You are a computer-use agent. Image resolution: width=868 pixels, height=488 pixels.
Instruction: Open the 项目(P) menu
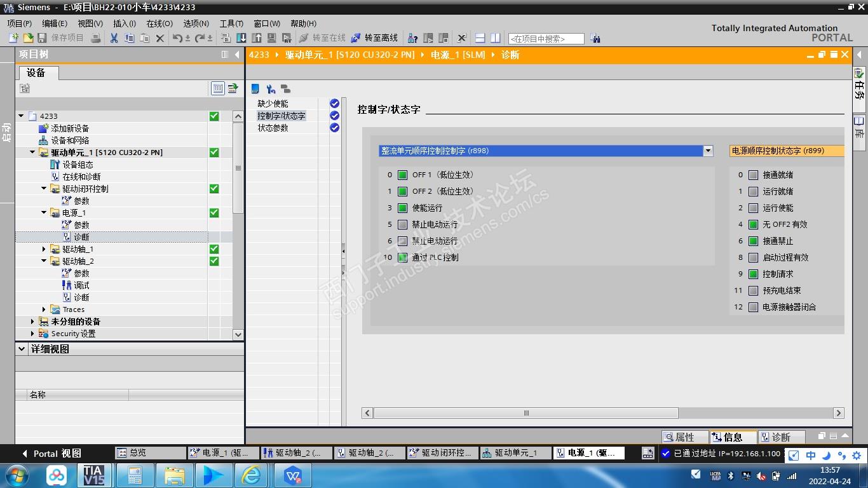19,24
